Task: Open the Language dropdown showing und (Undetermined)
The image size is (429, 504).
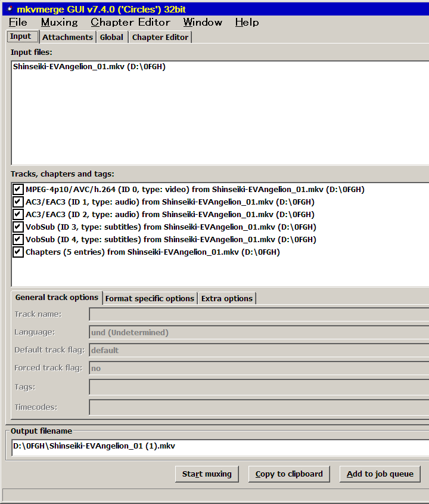Action: pyautogui.click(x=259, y=332)
